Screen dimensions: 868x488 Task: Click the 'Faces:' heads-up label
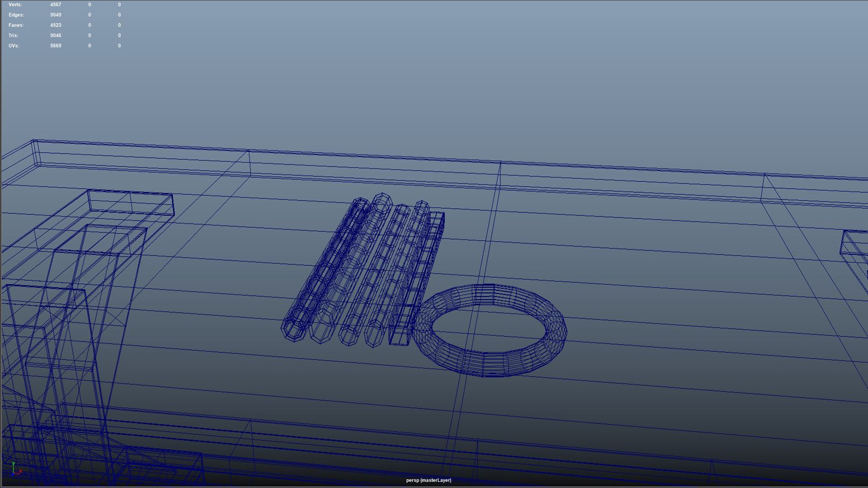coord(16,25)
